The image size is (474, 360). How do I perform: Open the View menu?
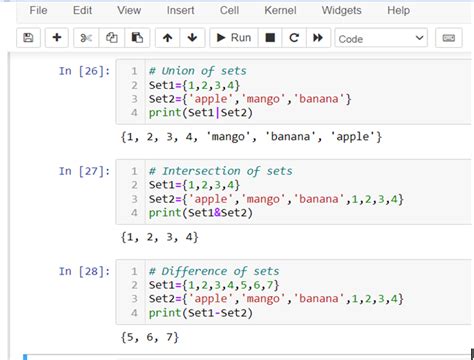point(129,10)
